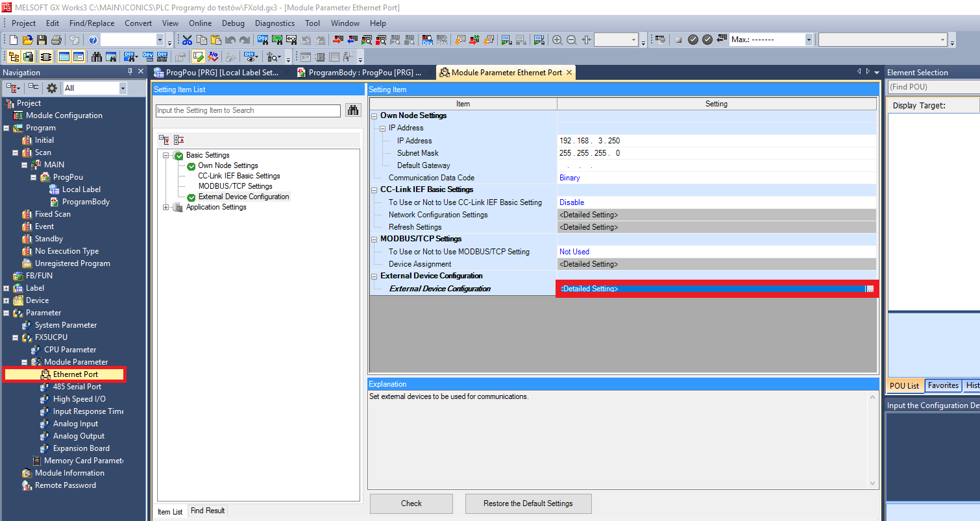
Task: Click the Zoom Out magnifier icon
Action: point(571,40)
